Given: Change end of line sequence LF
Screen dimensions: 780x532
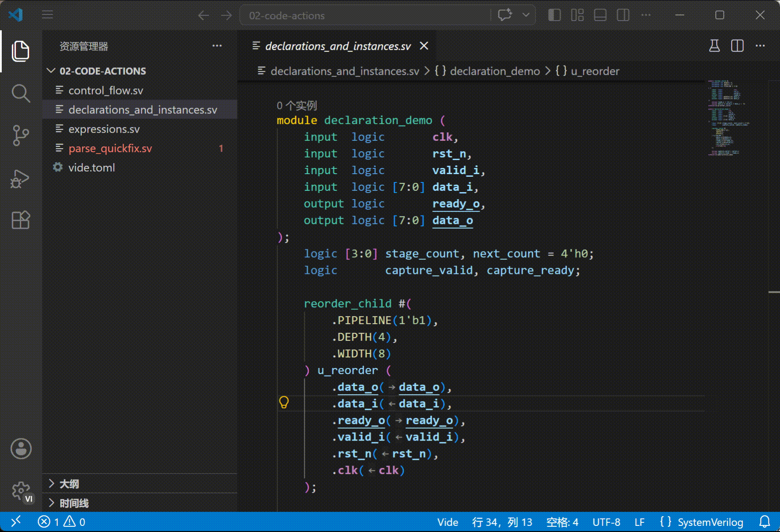Looking at the screenshot, I should click(639, 522).
